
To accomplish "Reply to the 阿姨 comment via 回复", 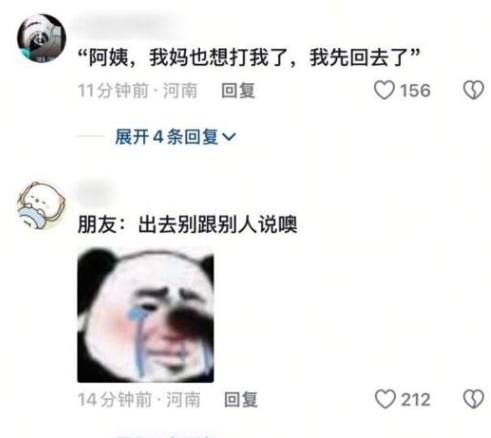I will click(x=238, y=91).
